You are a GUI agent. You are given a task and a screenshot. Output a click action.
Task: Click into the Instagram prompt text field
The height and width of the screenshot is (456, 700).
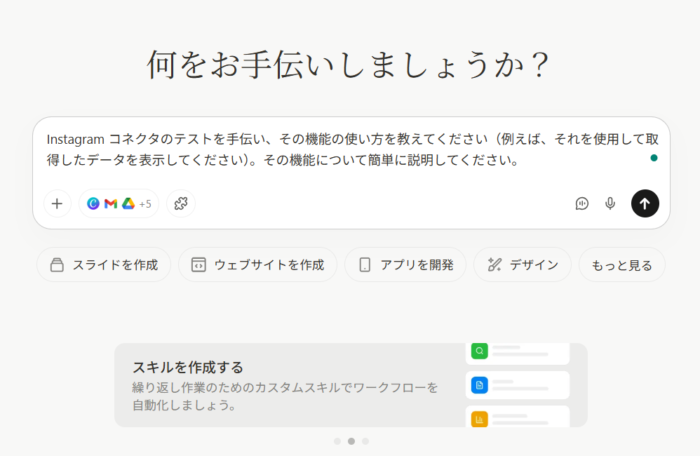(x=340, y=149)
